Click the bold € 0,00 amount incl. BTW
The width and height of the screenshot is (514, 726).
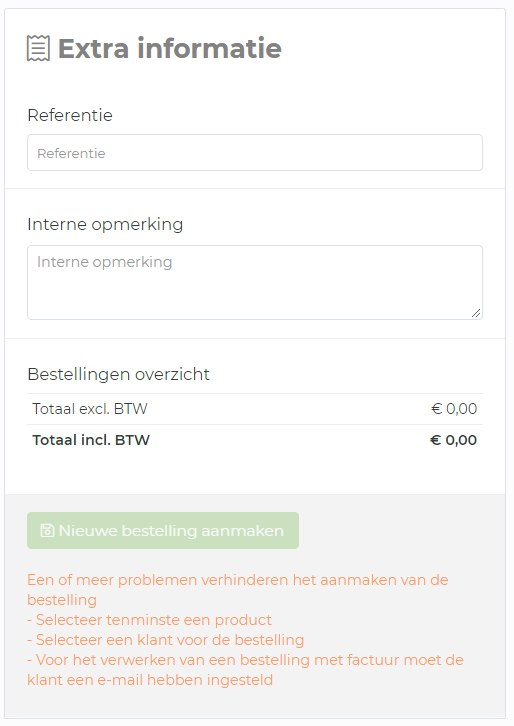[453, 440]
